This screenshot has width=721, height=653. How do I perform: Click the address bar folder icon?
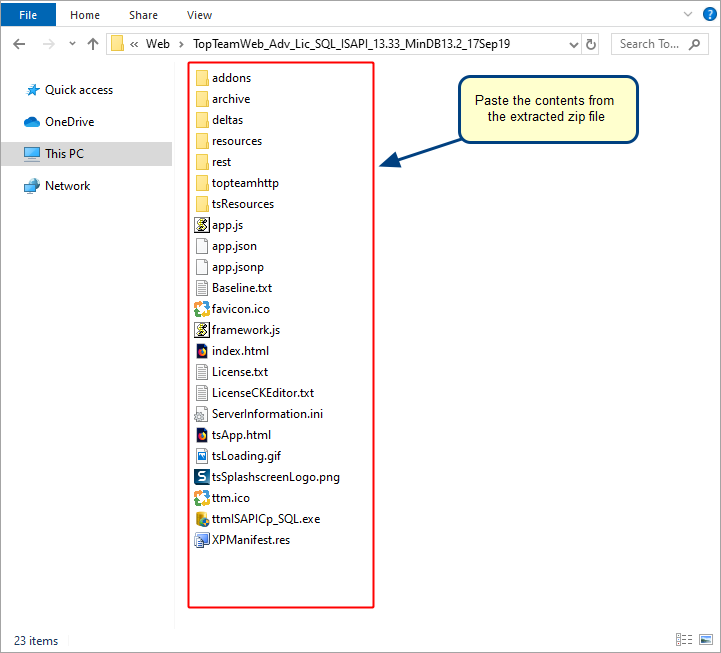click(x=117, y=44)
